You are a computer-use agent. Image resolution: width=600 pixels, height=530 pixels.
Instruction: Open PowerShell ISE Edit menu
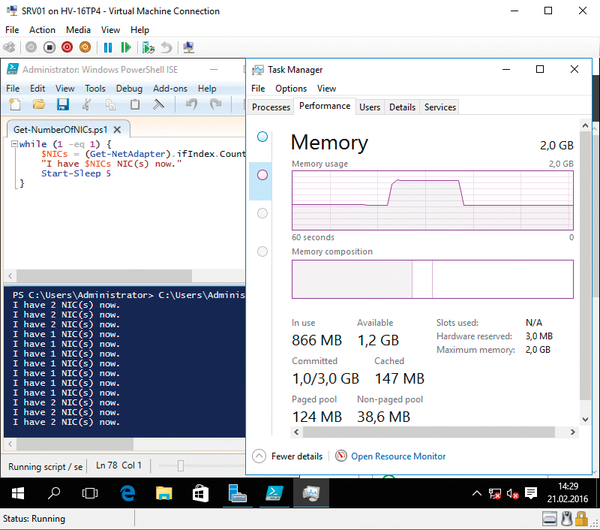click(38, 89)
